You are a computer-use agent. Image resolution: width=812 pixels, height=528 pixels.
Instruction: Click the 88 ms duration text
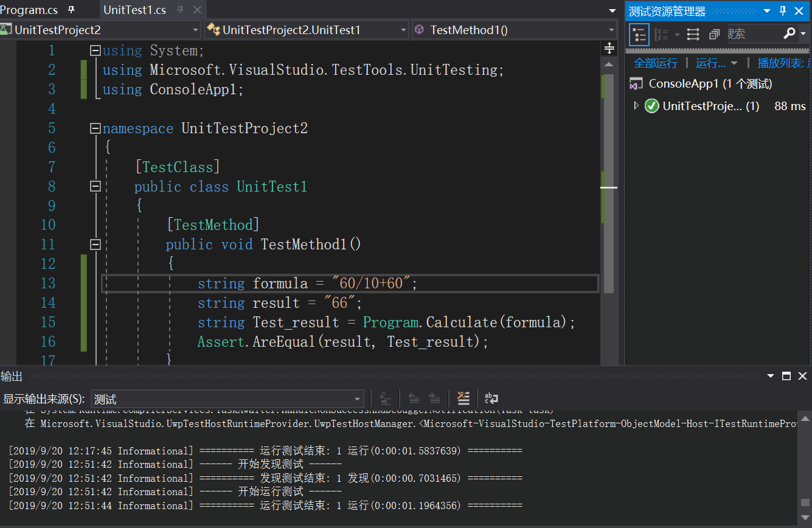pyautogui.click(x=789, y=106)
